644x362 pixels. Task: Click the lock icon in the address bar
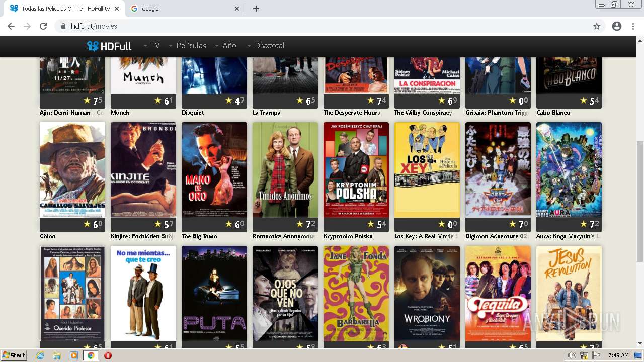click(x=63, y=26)
